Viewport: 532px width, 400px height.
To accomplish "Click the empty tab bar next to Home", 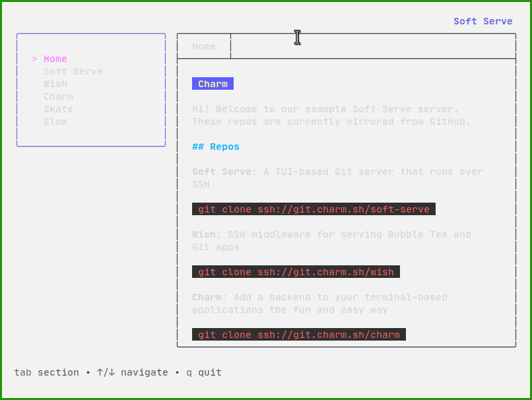I will (370, 46).
